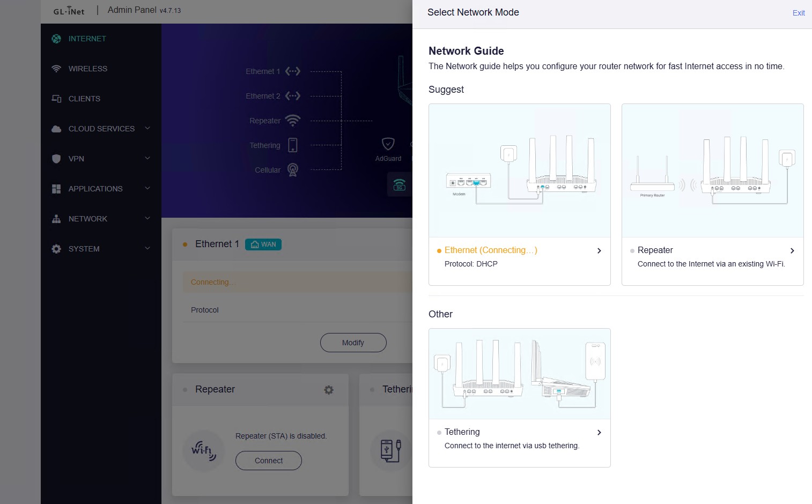
Task: Click the Tethering phone icon in diagram
Action: tap(293, 145)
